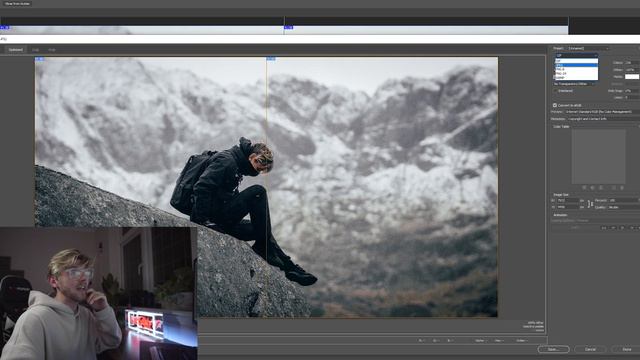Image resolution: width=640 pixels, height=360 pixels.
Task: Click the Web Snap value field
Action: 632,91
